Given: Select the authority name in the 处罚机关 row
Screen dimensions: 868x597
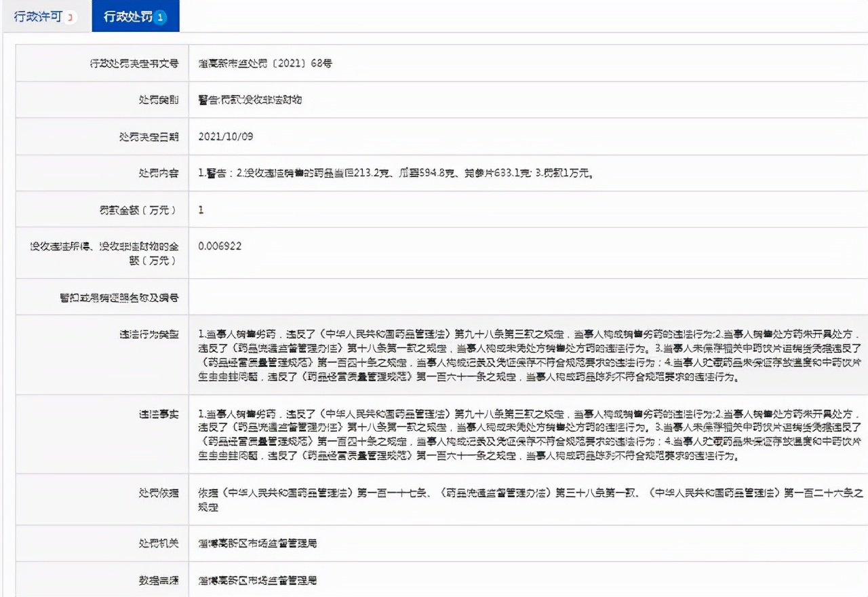Looking at the screenshot, I should pyautogui.click(x=258, y=543).
